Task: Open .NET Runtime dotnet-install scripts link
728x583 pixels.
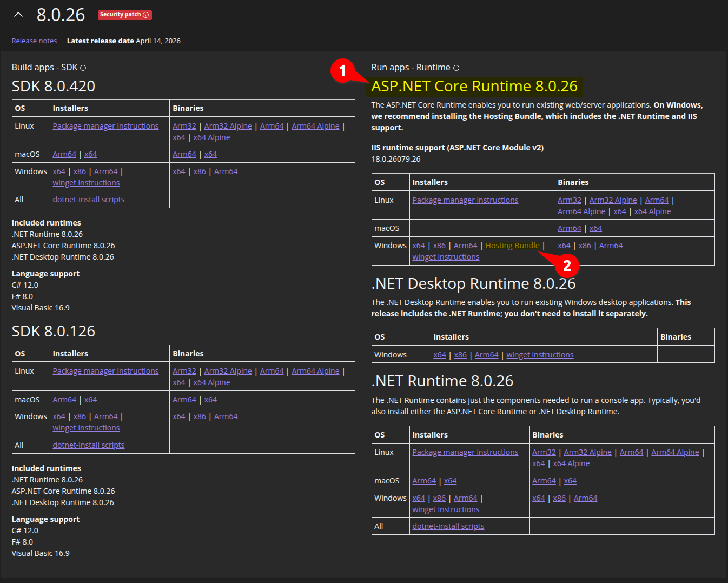Action: coord(448,526)
